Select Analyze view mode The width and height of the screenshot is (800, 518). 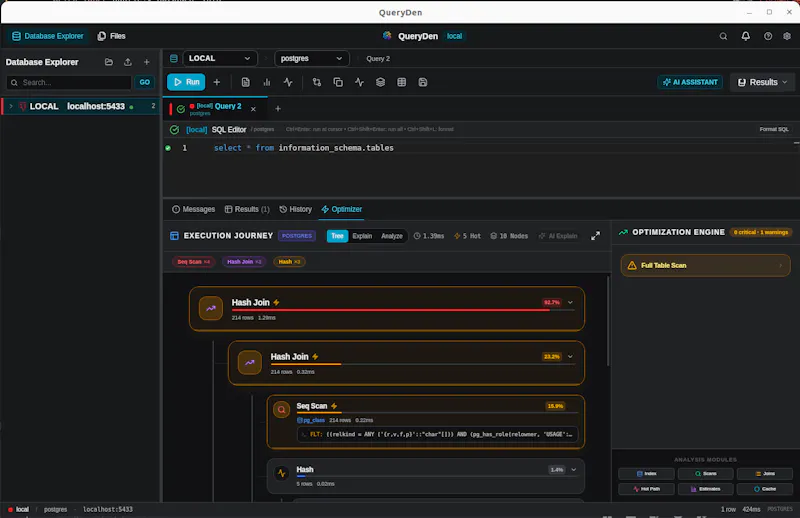point(392,236)
